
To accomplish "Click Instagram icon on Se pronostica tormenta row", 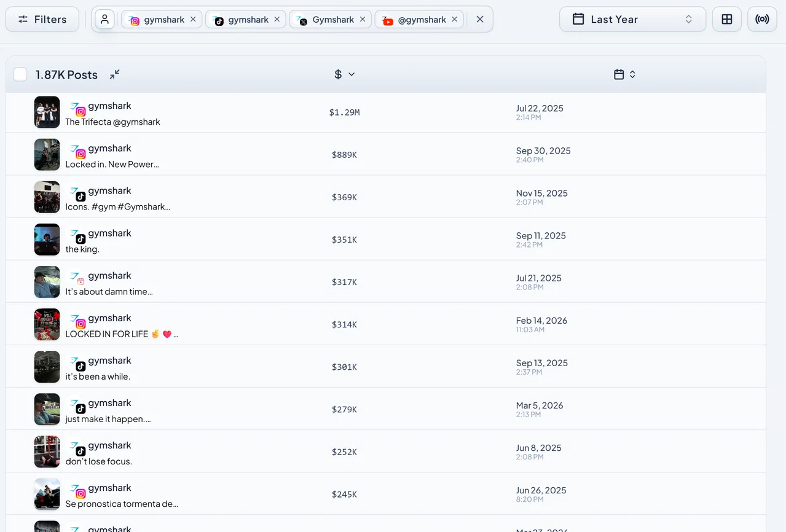I will click(x=81, y=493).
